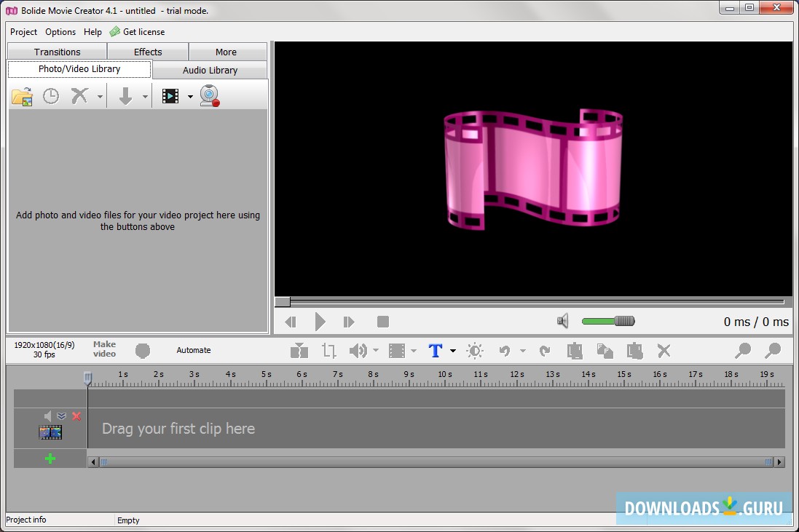
Task: Open a media file into the library
Action: 21,95
